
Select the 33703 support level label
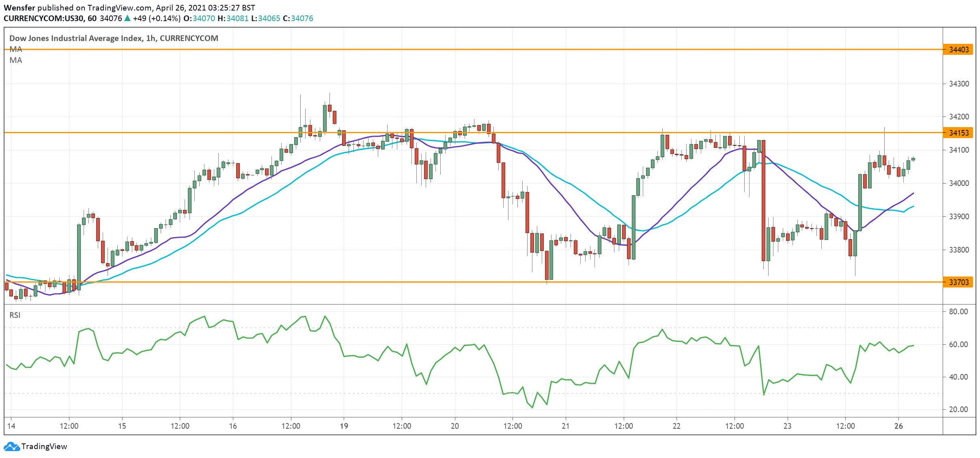958,282
